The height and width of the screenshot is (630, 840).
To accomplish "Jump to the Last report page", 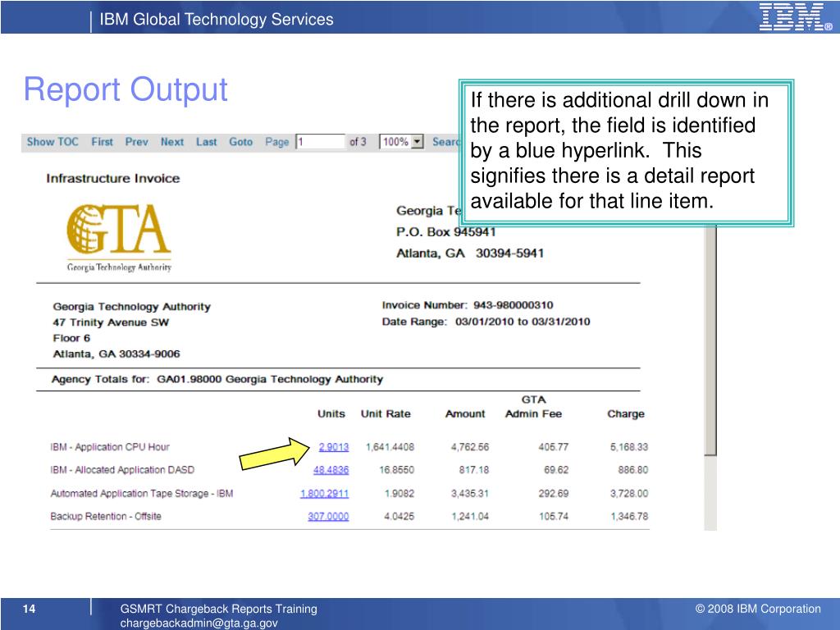I will point(206,142).
